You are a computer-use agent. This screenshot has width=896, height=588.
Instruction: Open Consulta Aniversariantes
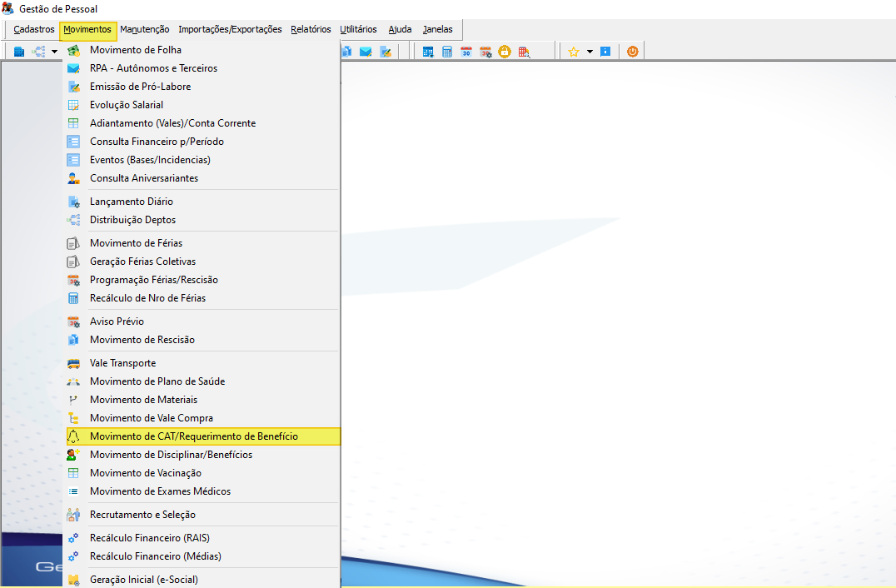[x=202, y=177]
